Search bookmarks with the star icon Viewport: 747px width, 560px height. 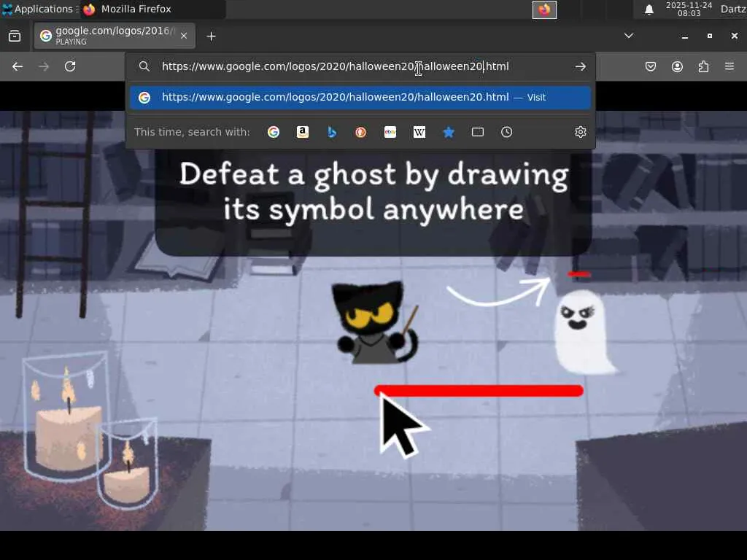[449, 132]
